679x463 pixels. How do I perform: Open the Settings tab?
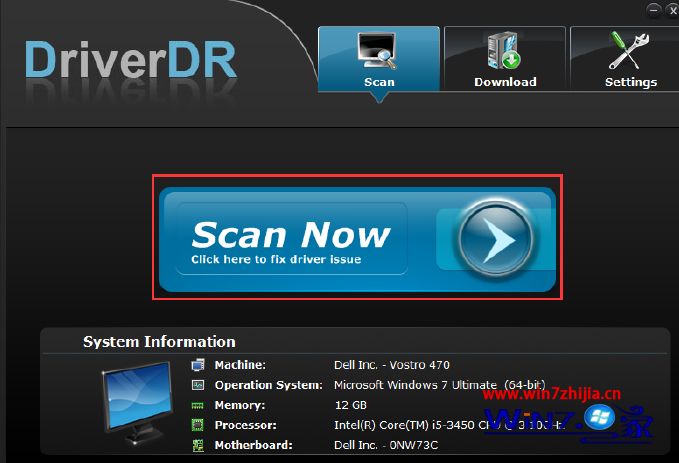(625, 59)
